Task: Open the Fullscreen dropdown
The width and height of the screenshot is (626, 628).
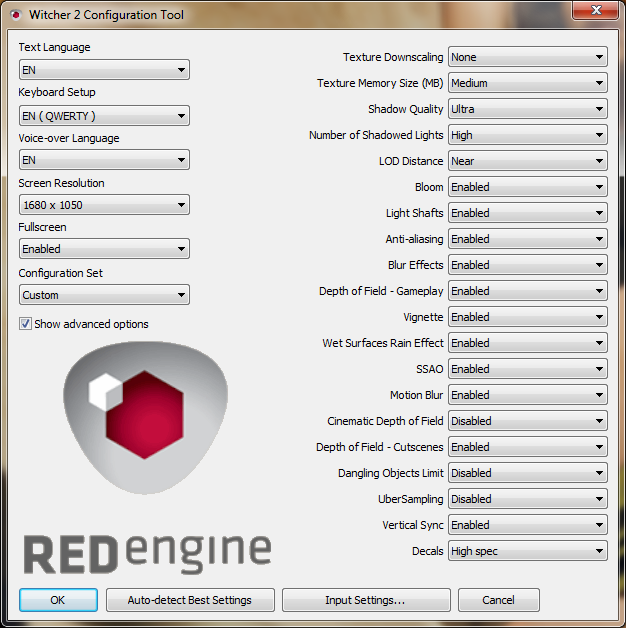Action: click(x=104, y=249)
